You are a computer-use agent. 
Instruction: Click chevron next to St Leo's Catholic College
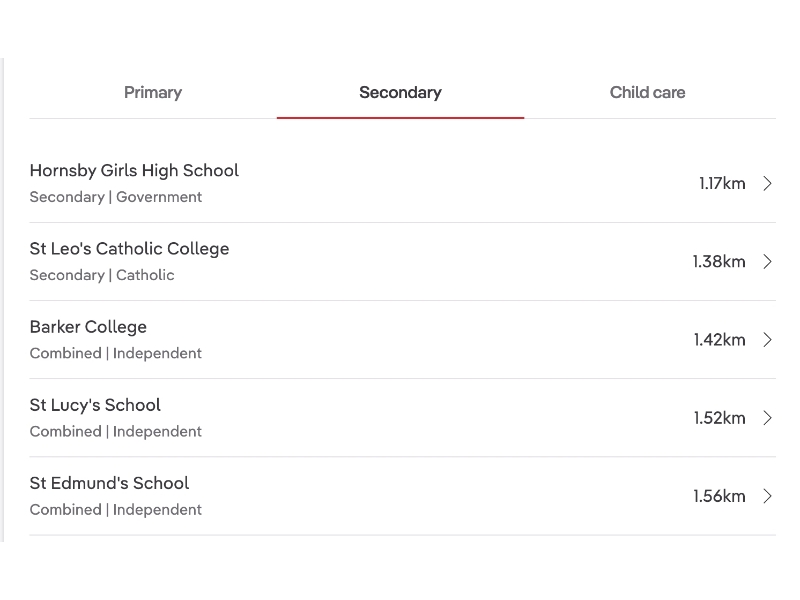767,262
